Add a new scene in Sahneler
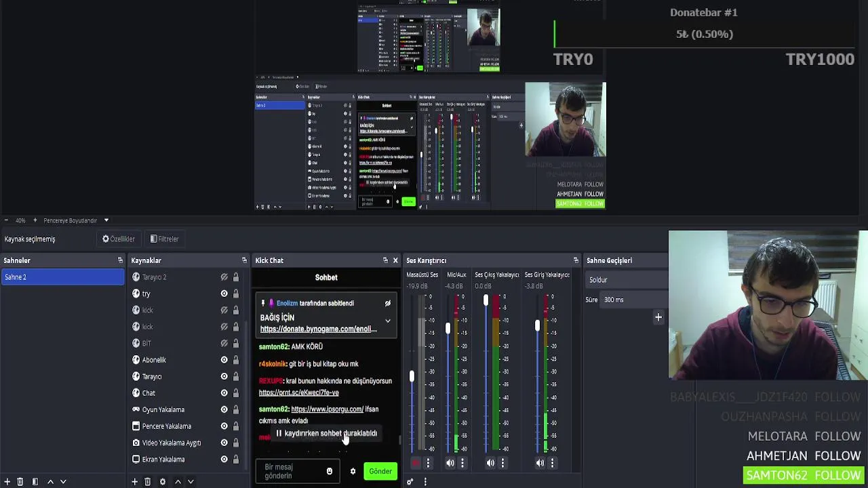Screen dimensions: 868x488 point(7,481)
